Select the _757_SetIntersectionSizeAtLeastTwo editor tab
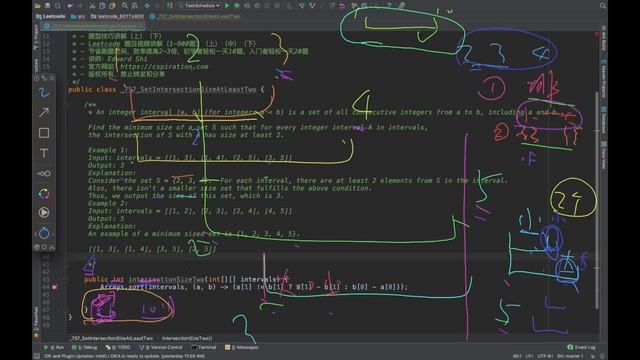Image resolution: width=640 pixels, height=360 pixels. tap(93, 26)
